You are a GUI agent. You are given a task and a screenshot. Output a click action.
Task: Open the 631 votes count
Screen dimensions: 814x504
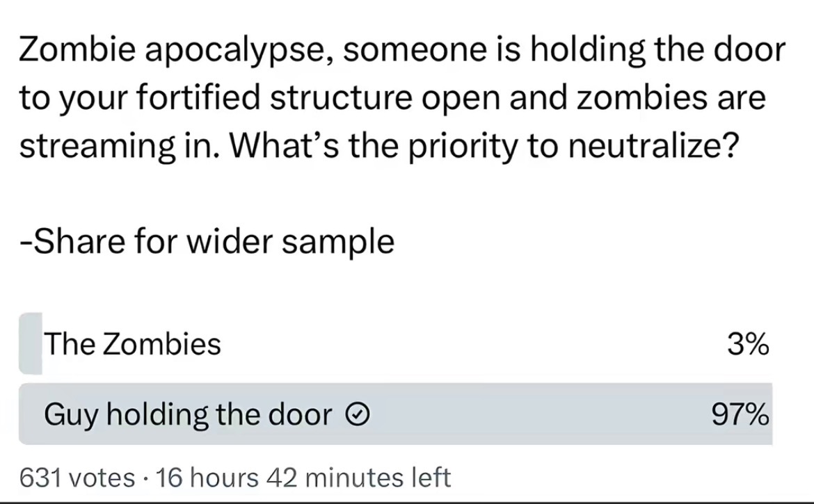pos(77,478)
